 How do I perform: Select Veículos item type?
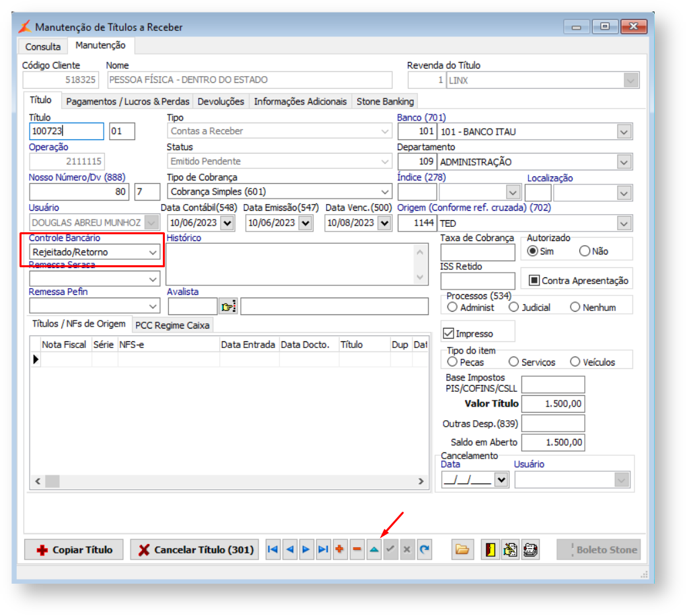point(575,362)
